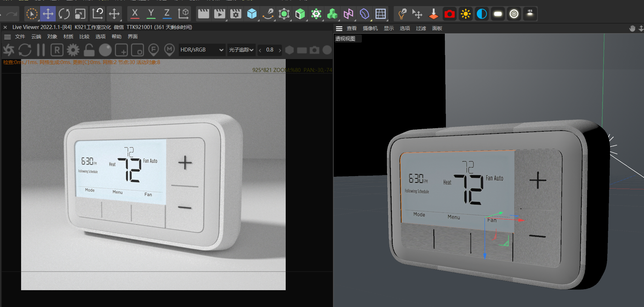644x307 pixels.
Task: Pause the Live Viewer render
Action: pyautogui.click(x=41, y=50)
